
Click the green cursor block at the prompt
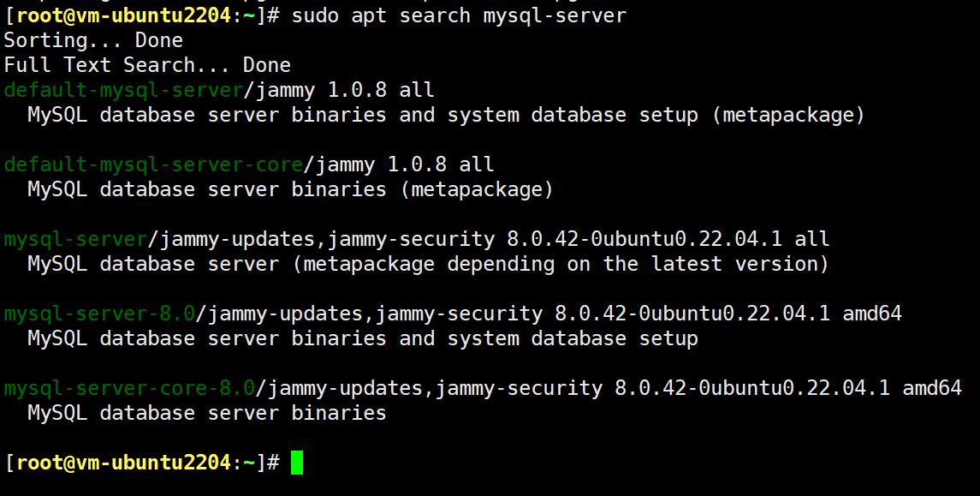(297, 463)
